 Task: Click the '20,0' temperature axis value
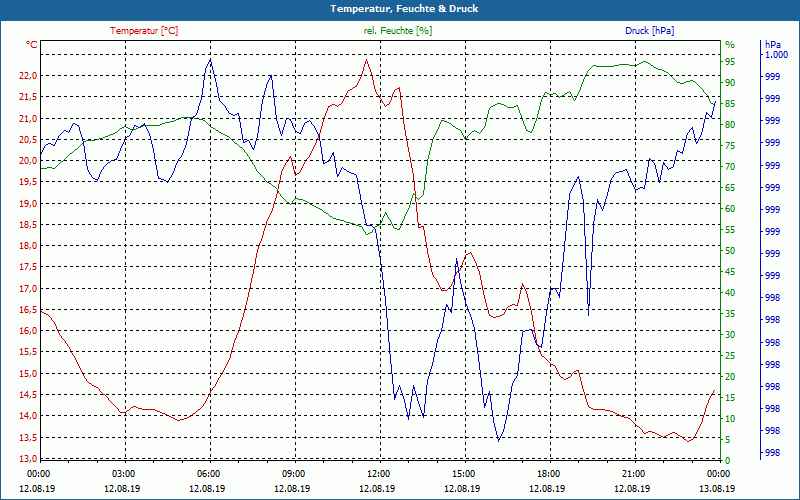[28, 161]
